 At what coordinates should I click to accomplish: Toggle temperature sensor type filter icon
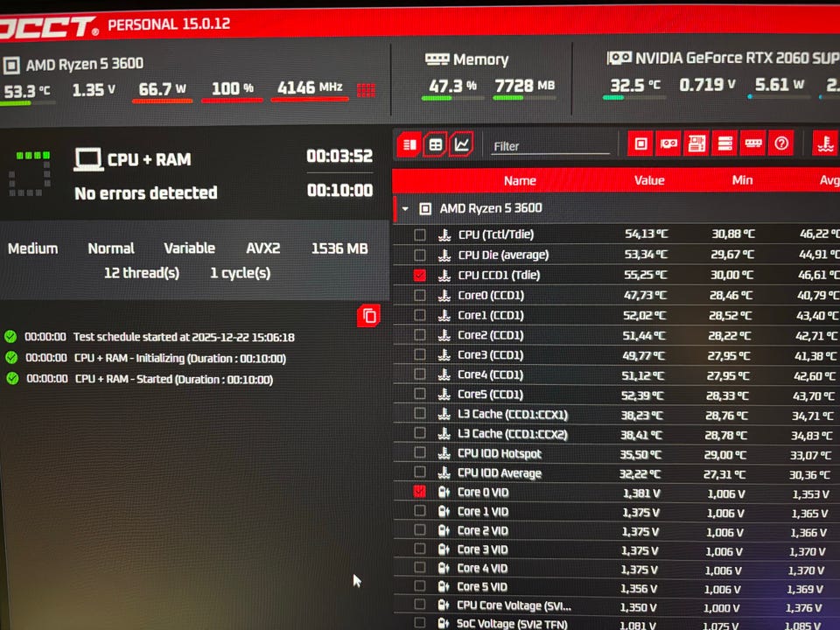coord(825,143)
